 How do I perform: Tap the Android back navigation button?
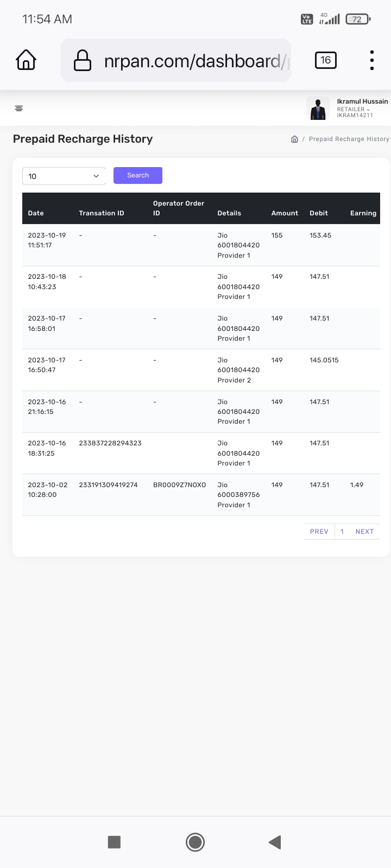(275, 842)
